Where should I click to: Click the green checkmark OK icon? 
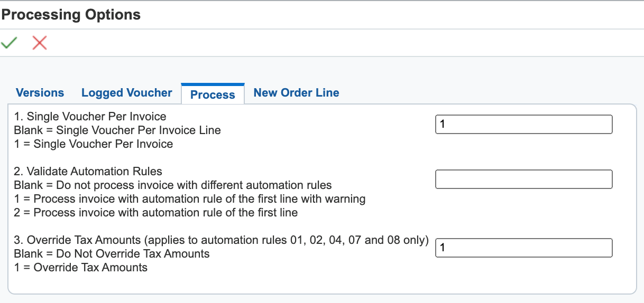(x=9, y=43)
